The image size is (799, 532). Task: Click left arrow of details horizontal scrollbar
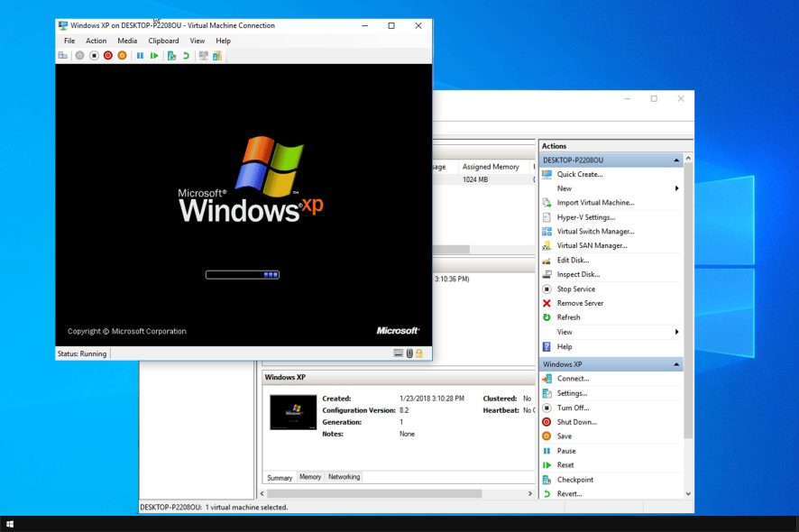tap(262, 494)
